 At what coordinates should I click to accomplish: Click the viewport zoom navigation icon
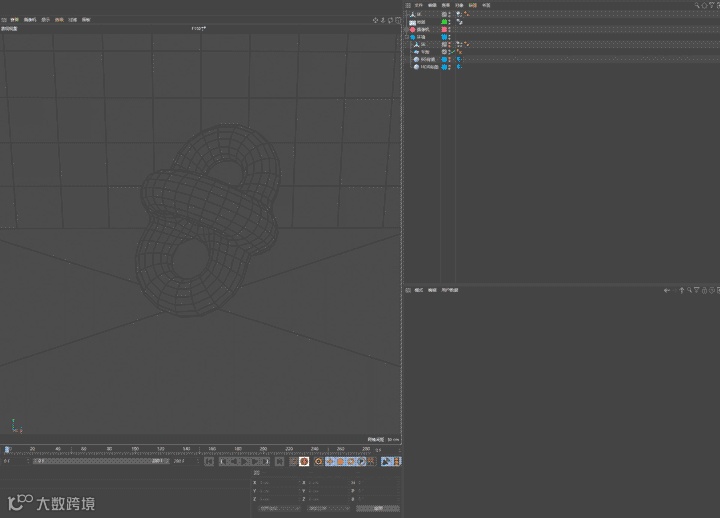click(x=384, y=20)
